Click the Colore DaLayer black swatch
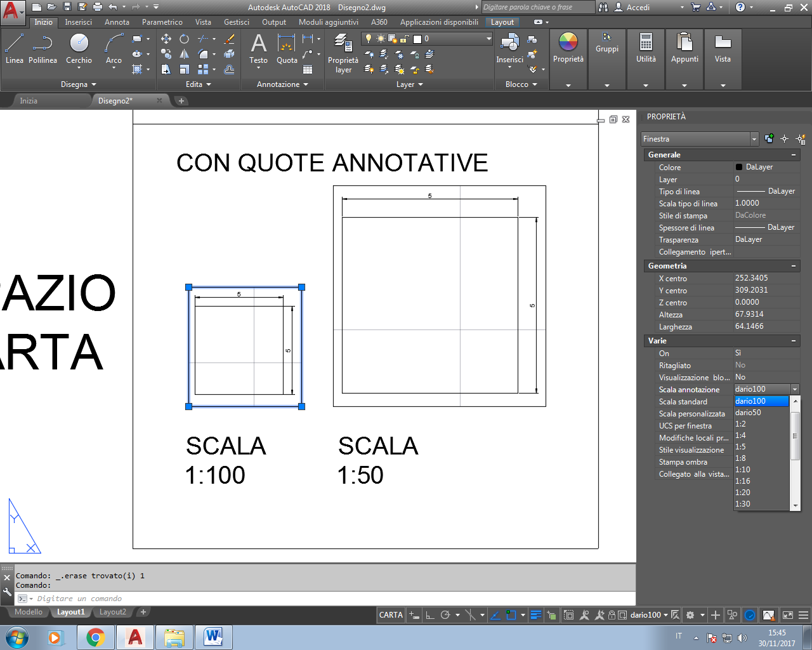 pos(739,167)
